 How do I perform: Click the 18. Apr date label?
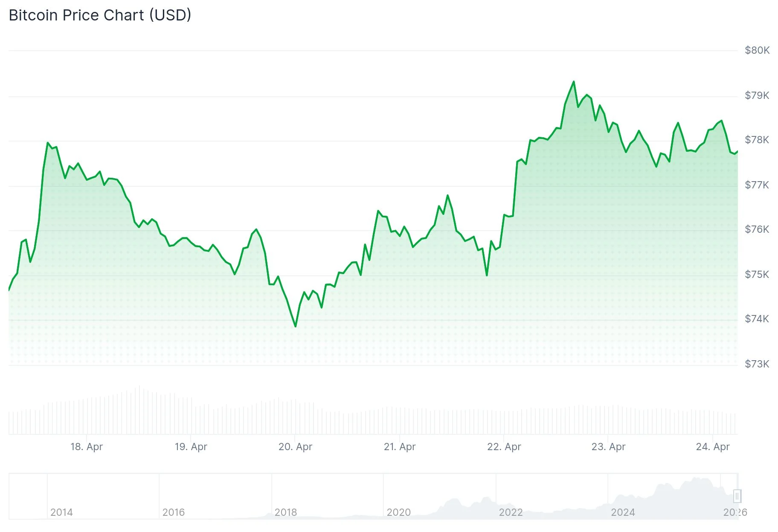pos(87,447)
